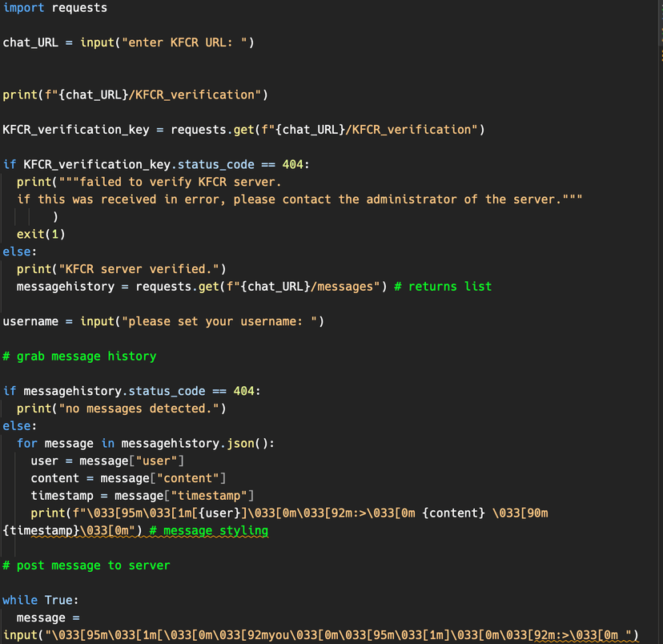Click the KFCR_verification_key variable assignment
Viewport: 663px width, 644px height.
(79, 130)
